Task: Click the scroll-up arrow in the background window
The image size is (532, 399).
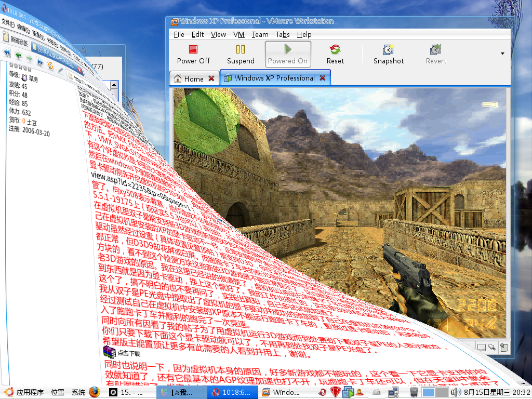Action: 114,85
